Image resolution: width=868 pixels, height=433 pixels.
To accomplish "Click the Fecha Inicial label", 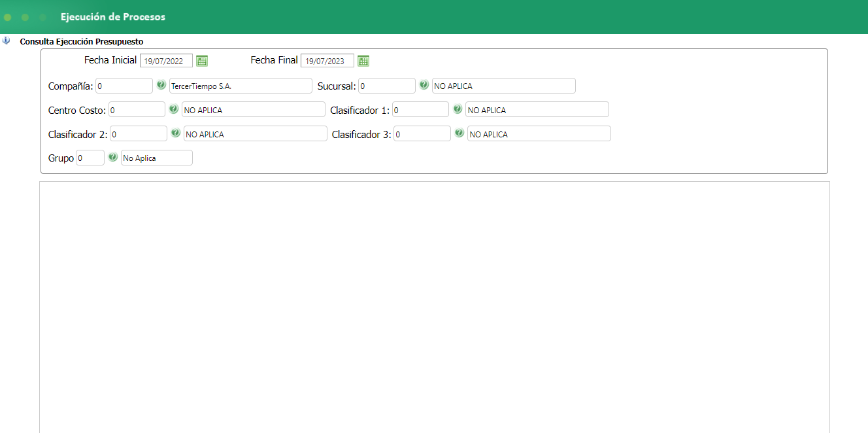I will tap(110, 60).
